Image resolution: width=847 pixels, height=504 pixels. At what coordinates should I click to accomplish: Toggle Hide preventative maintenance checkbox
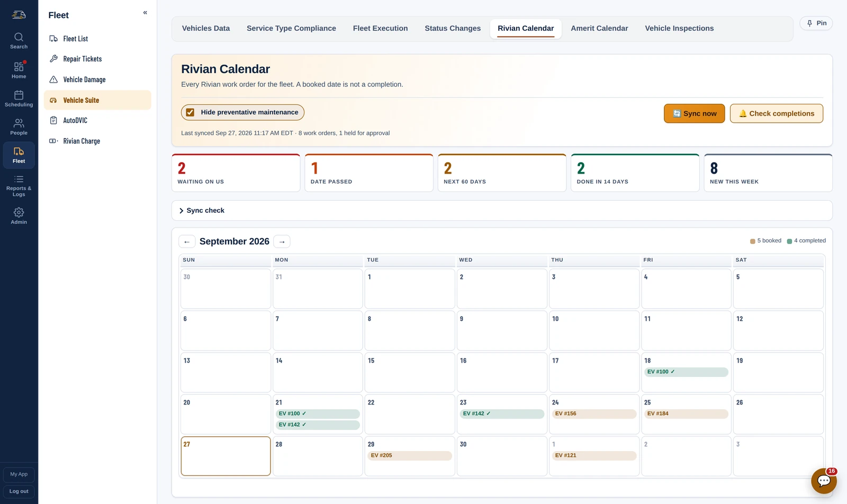(190, 112)
